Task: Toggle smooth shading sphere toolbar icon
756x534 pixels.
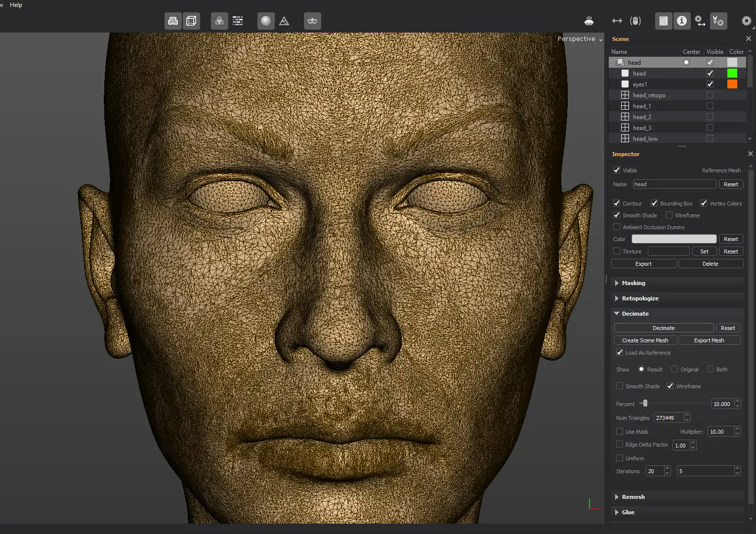Action: click(x=266, y=21)
